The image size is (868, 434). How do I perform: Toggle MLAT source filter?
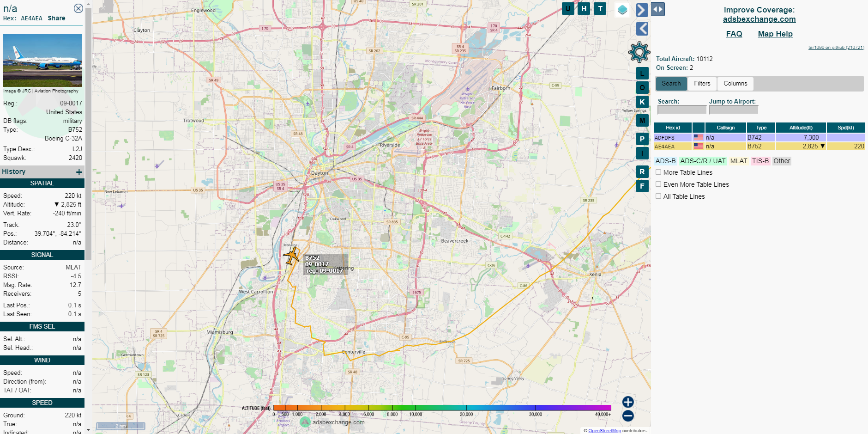click(739, 161)
